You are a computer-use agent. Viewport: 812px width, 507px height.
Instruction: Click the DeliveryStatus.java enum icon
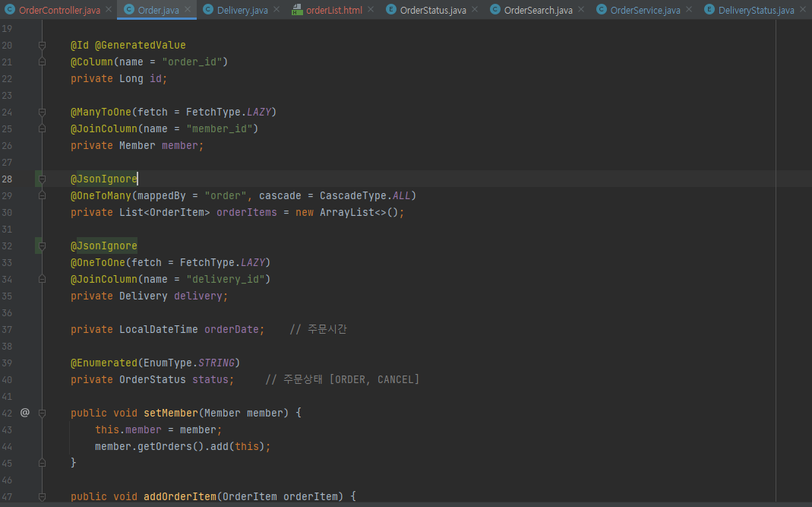click(709, 10)
